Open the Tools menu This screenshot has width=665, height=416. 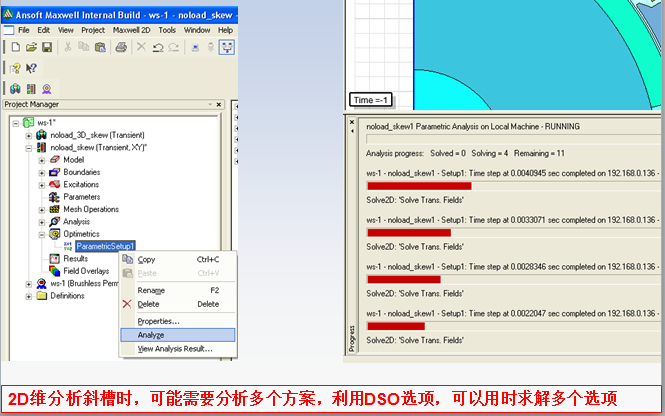point(167,30)
